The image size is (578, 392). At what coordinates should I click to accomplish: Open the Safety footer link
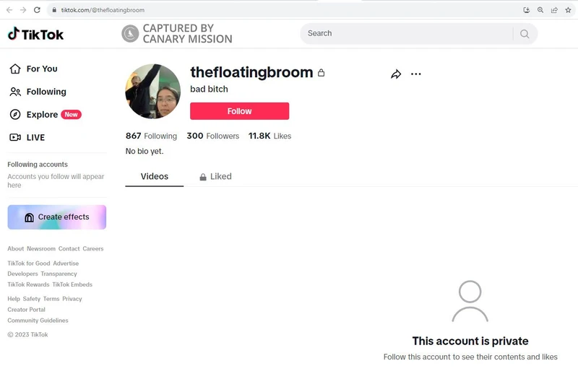31,299
